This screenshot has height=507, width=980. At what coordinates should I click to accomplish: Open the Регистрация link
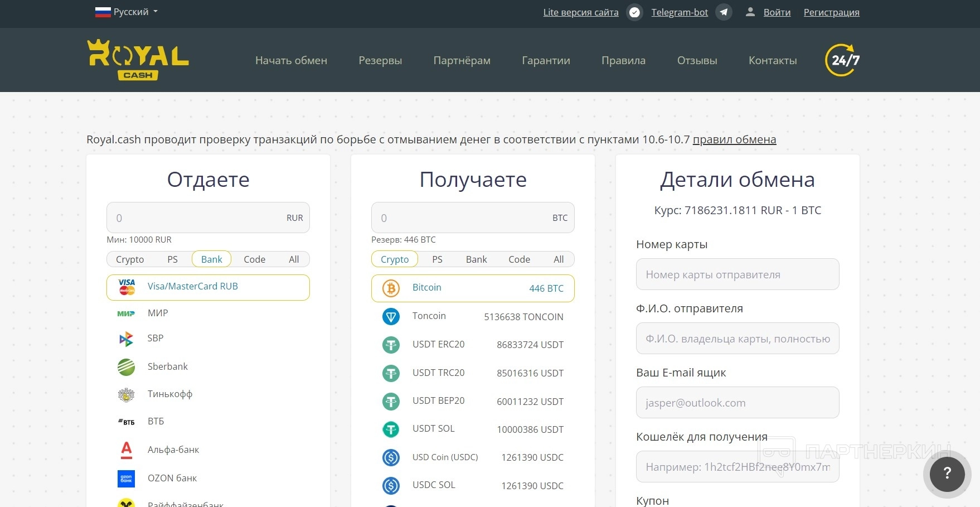(x=831, y=12)
